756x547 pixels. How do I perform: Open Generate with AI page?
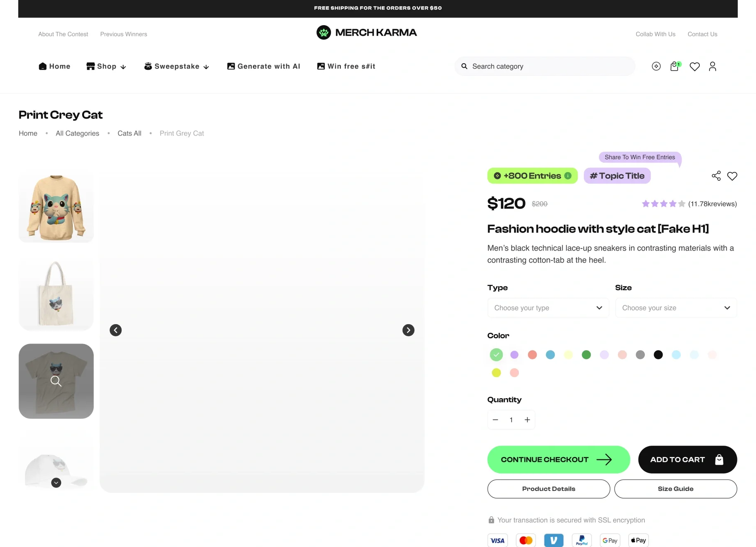264,66
